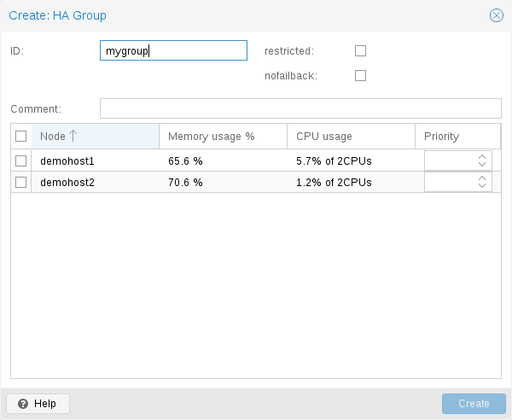Open the Help documentation button

pos(38,404)
